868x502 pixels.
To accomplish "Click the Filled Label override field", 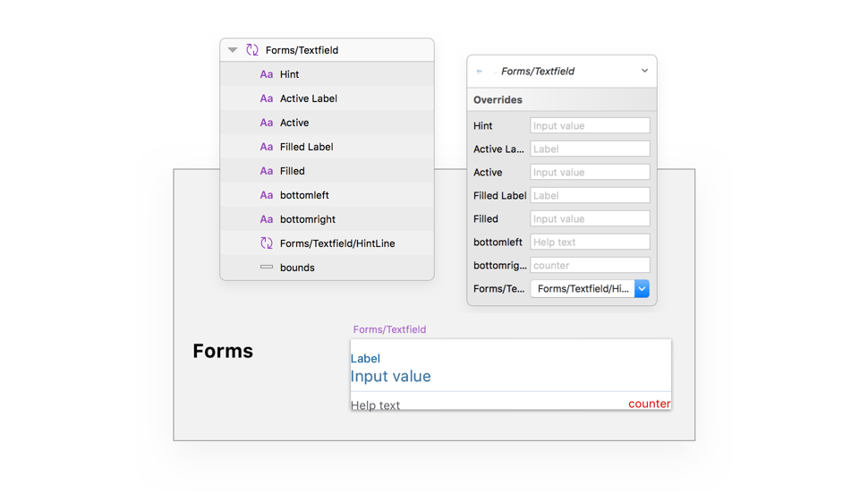I will pos(590,195).
